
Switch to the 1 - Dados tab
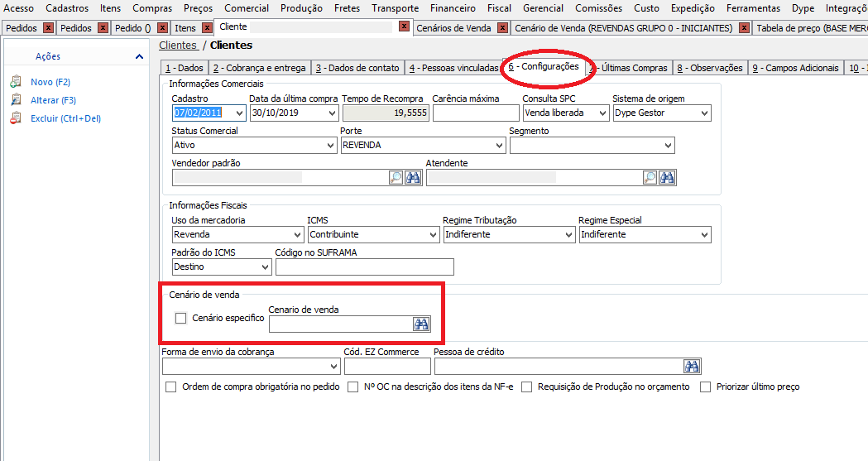185,68
